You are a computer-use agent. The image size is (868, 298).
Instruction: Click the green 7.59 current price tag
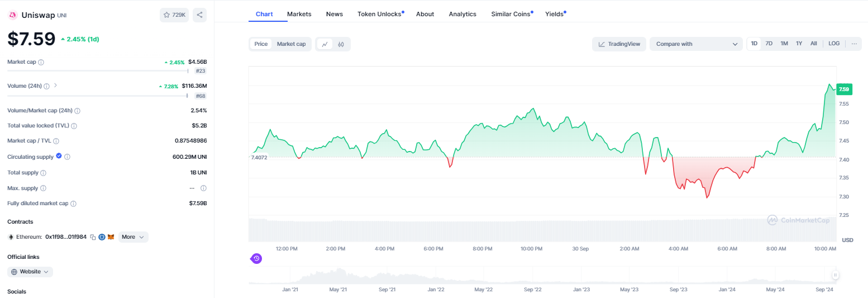(x=844, y=89)
